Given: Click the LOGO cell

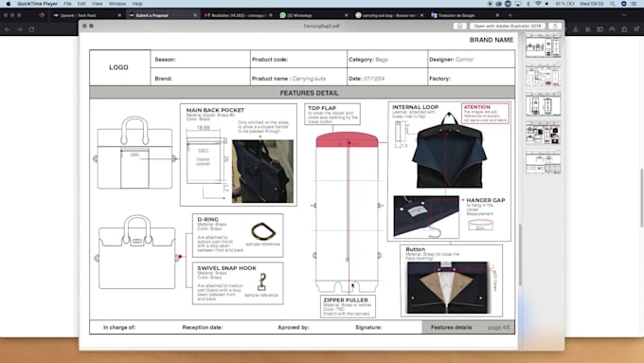Looking at the screenshot, I should click(x=120, y=67).
